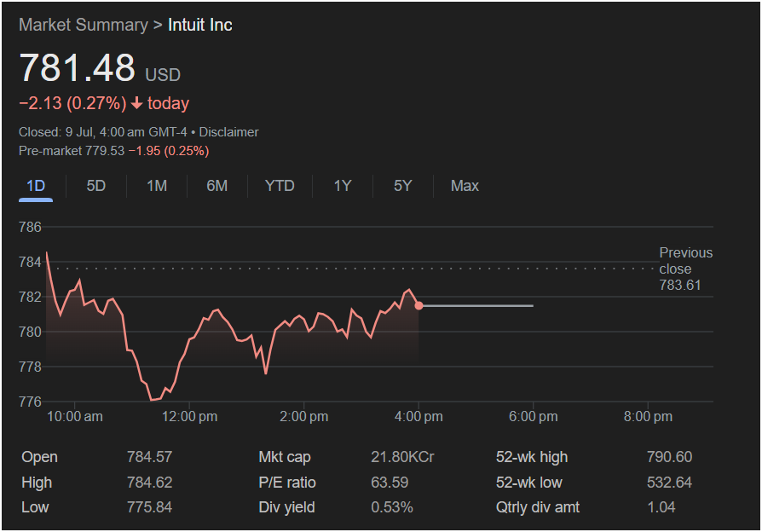
Task: Select the 1D range tab
Action: click(x=36, y=186)
